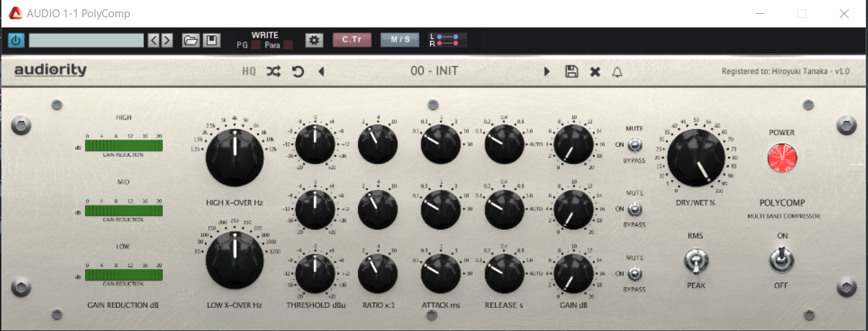Save PolyComp preset using floppy disk icon
The width and height of the screenshot is (868, 331).
[571, 71]
